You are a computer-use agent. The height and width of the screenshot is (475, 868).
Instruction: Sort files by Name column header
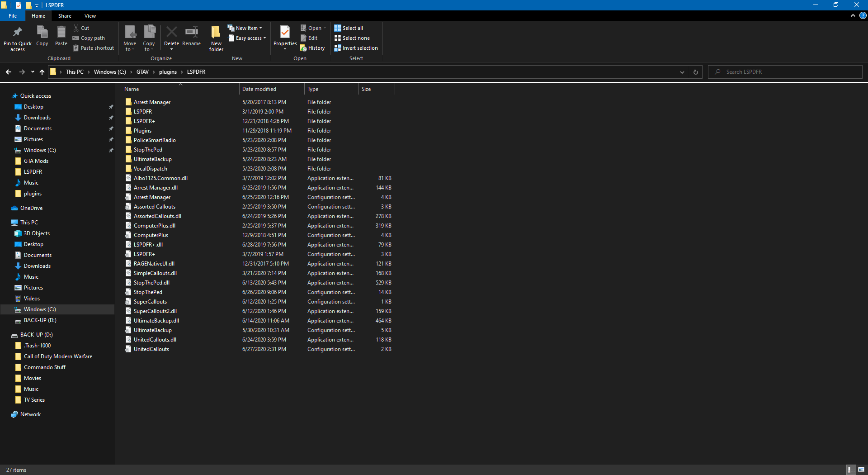[180, 89]
